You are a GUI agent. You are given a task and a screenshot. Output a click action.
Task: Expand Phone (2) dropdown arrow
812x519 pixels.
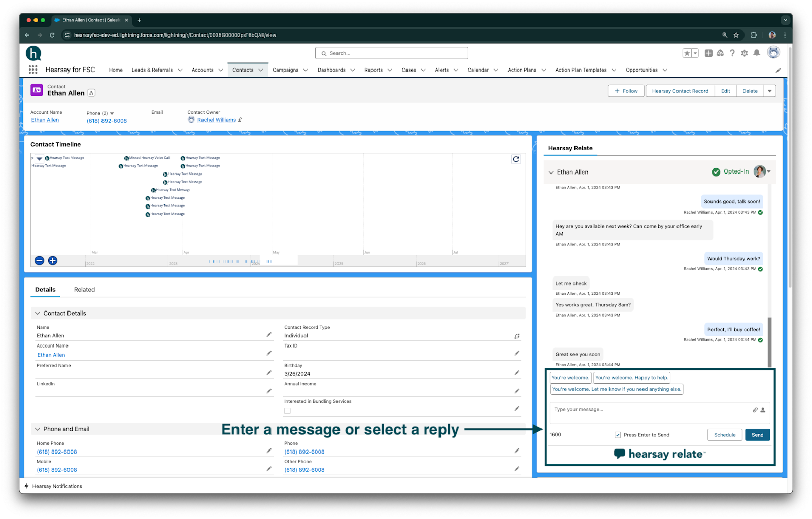click(x=112, y=113)
